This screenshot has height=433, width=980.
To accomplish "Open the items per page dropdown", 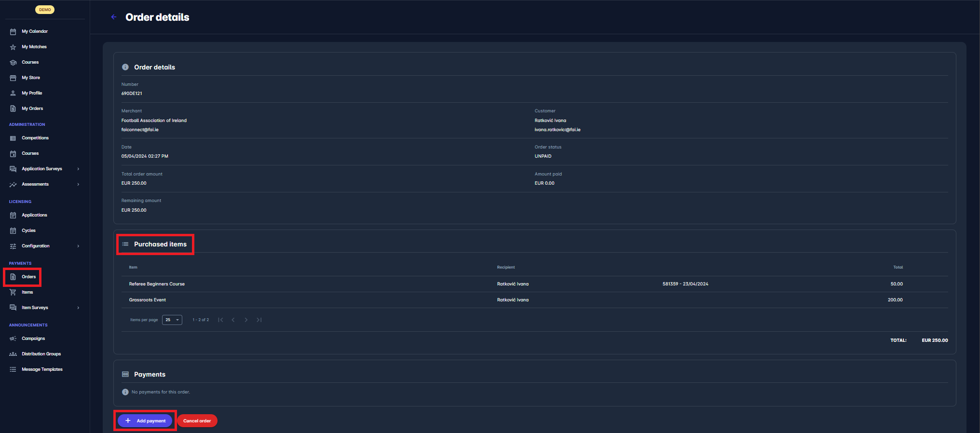I will click(172, 320).
